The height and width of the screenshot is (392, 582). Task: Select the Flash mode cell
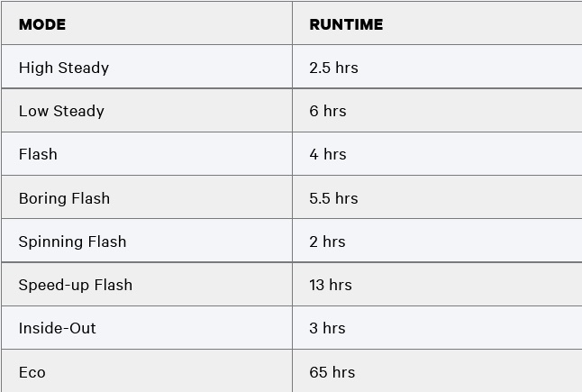[x=147, y=154]
